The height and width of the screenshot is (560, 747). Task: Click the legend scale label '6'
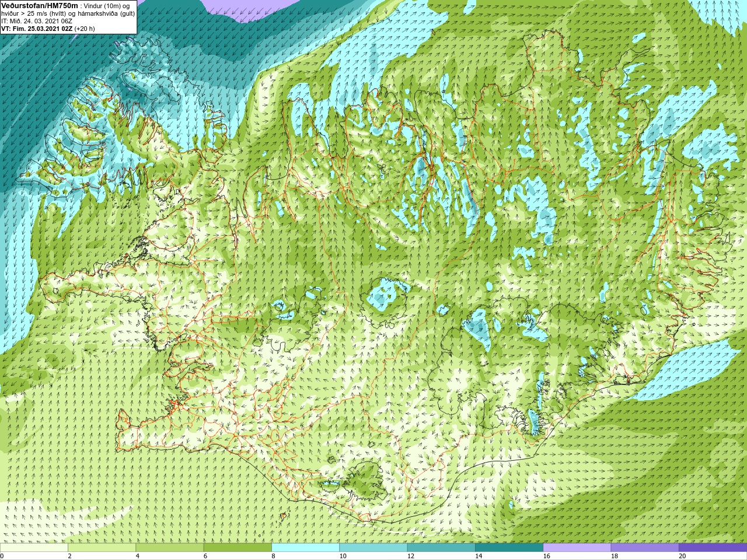tap(206, 556)
